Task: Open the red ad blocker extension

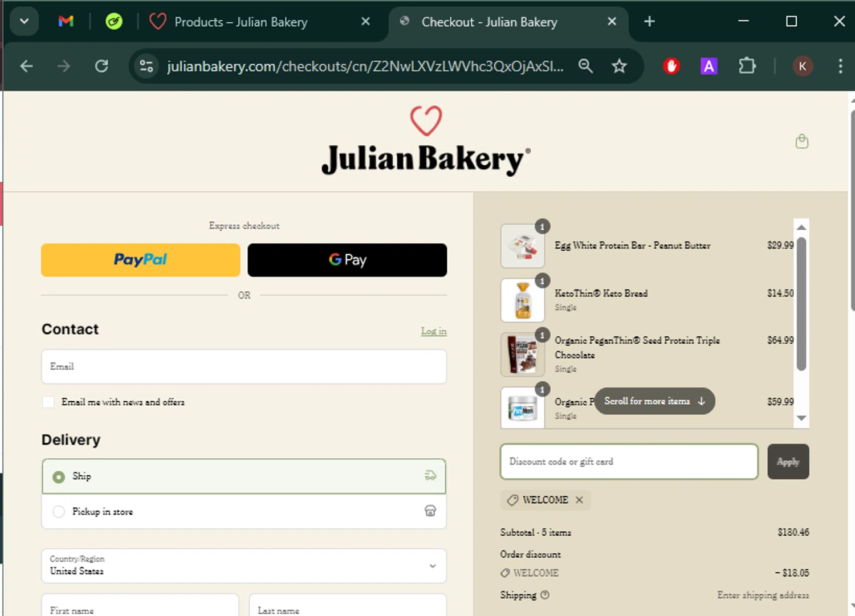Action: click(x=671, y=66)
